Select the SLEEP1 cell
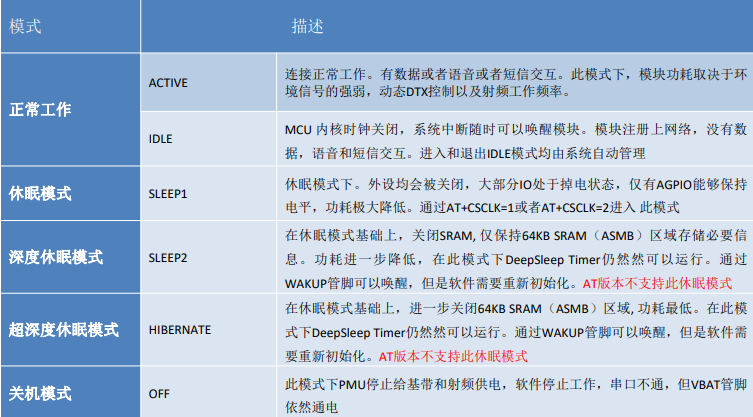The width and height of the screenshot is (753, 417). [208, 194]
